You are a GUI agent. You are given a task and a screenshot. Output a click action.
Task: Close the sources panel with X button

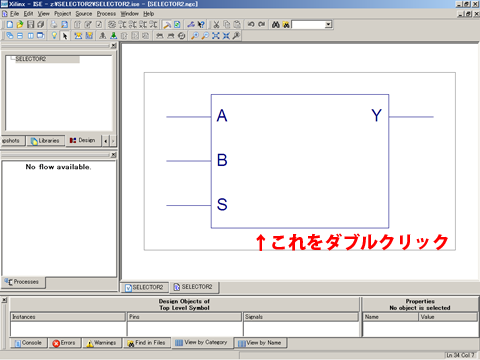tap(114, 46)
